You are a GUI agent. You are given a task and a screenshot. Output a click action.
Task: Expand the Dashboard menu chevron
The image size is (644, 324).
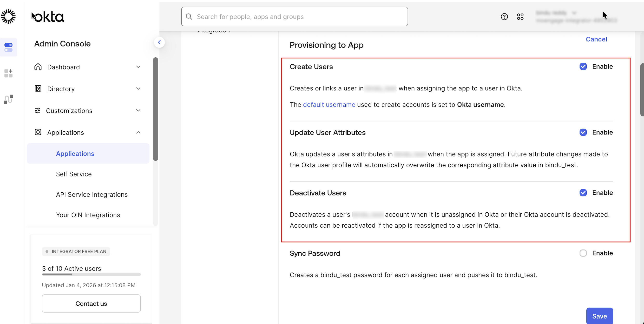click(138, 67)
